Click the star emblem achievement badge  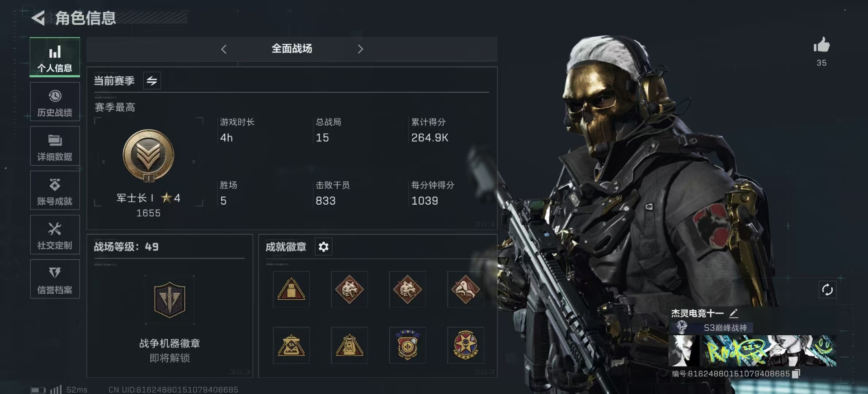[466, 345]
